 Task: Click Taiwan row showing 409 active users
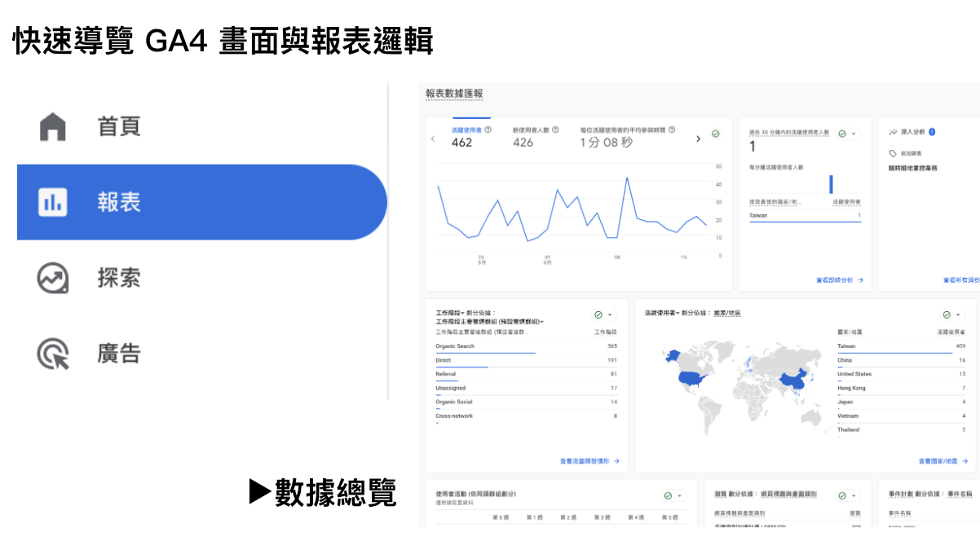pos(901,346)
